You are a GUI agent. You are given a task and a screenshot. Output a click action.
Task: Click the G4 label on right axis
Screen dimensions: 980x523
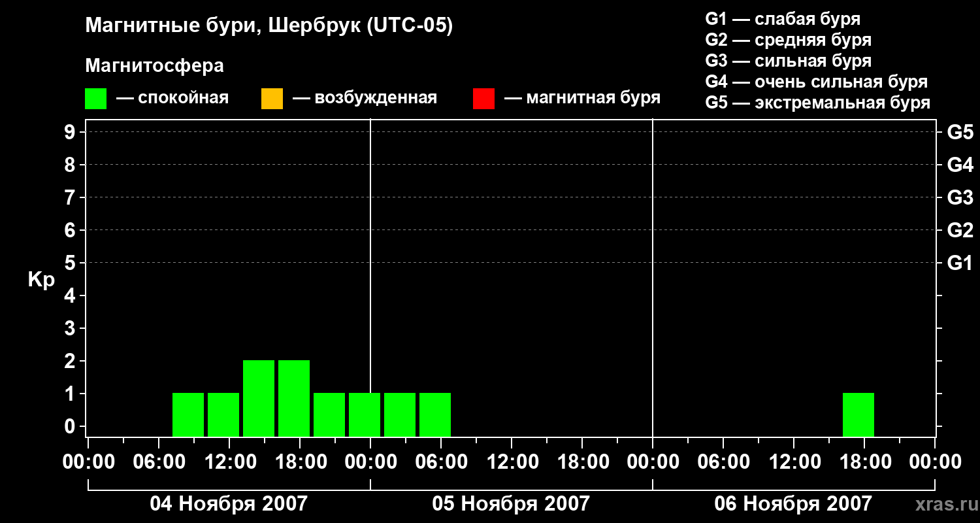[x=960, y=165]
